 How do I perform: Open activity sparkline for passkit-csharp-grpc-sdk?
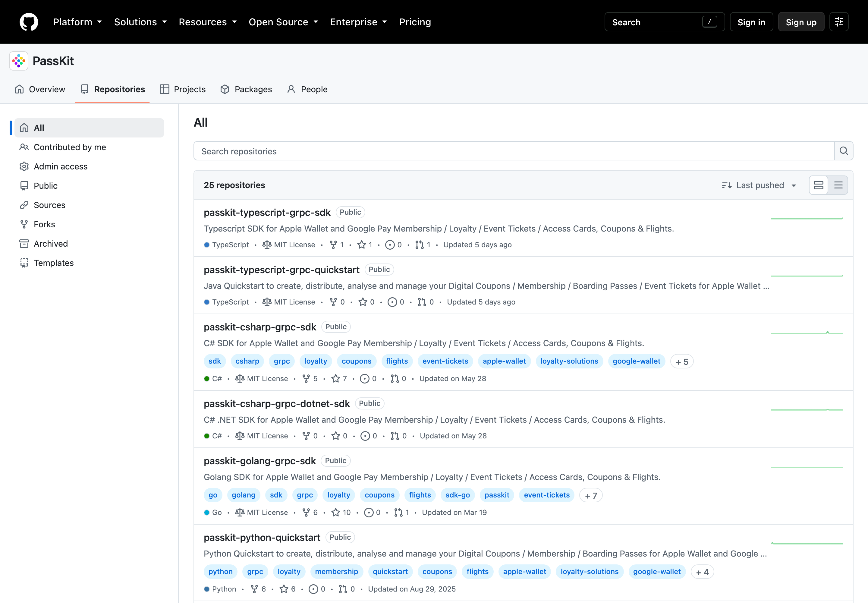coord(807,333)
